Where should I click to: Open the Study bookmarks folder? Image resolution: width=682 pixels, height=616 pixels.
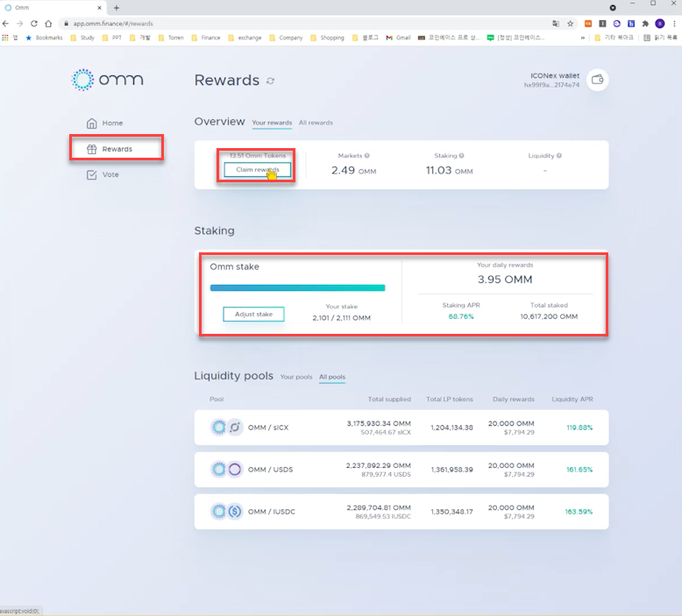(x=82, y=38)
